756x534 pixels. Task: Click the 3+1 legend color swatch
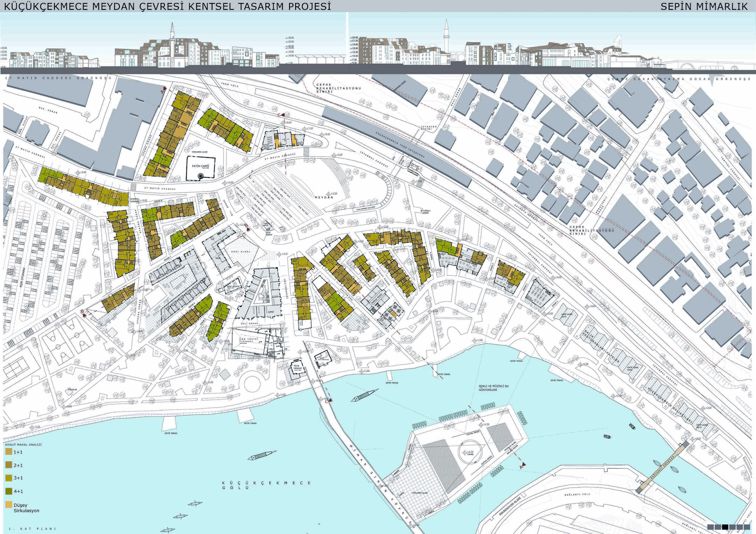9,478
